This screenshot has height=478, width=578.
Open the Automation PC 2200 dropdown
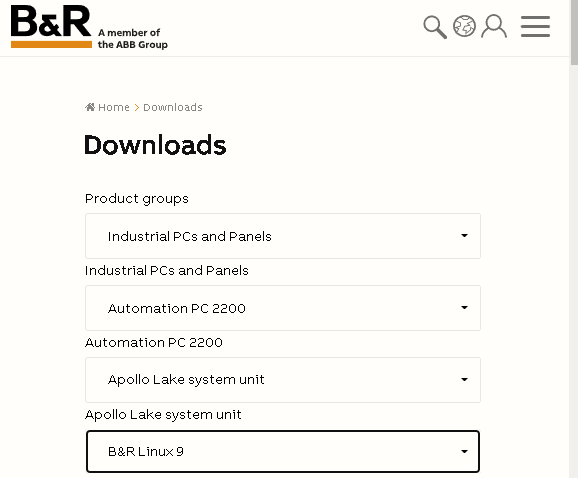pos(283,308)
